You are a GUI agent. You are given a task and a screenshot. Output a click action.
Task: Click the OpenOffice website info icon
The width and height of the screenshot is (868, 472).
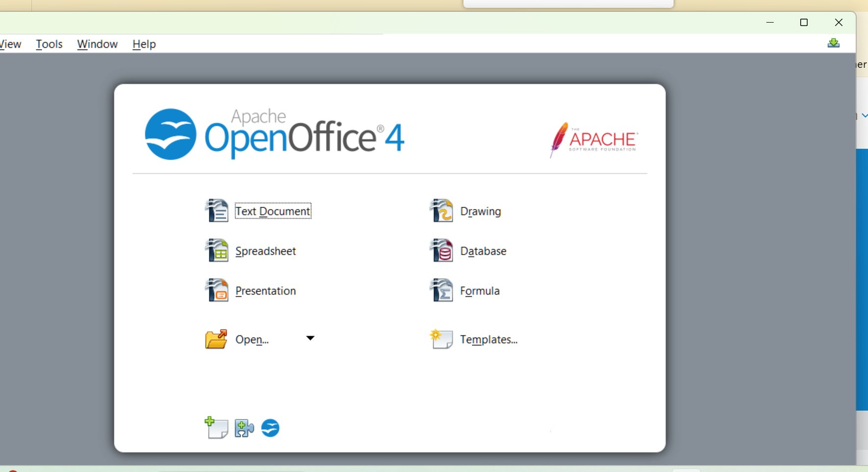270,428
